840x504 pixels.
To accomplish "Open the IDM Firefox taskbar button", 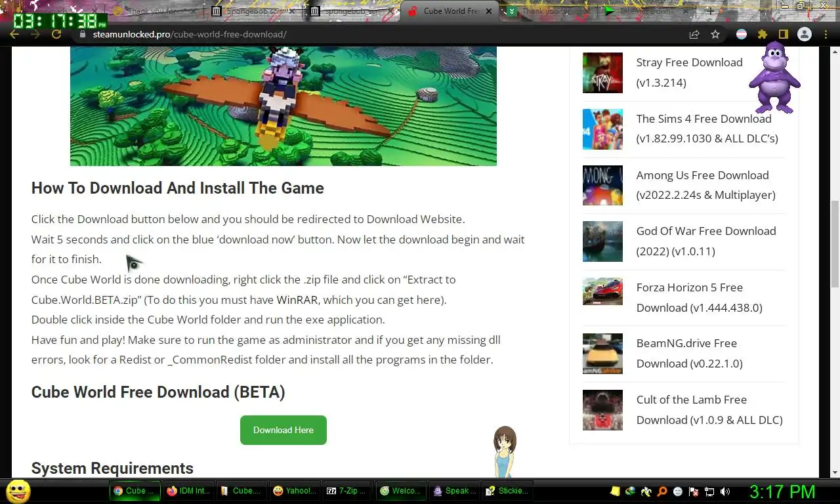I will [x=188, y=491].
